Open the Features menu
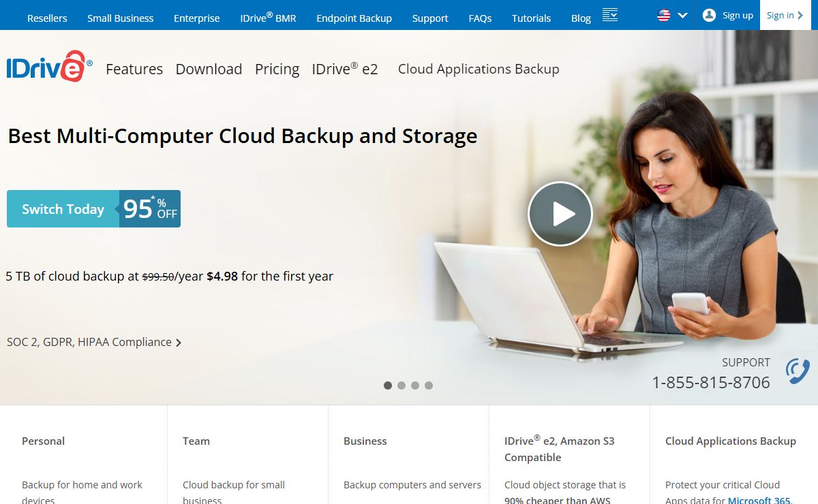 pos(134,69)
